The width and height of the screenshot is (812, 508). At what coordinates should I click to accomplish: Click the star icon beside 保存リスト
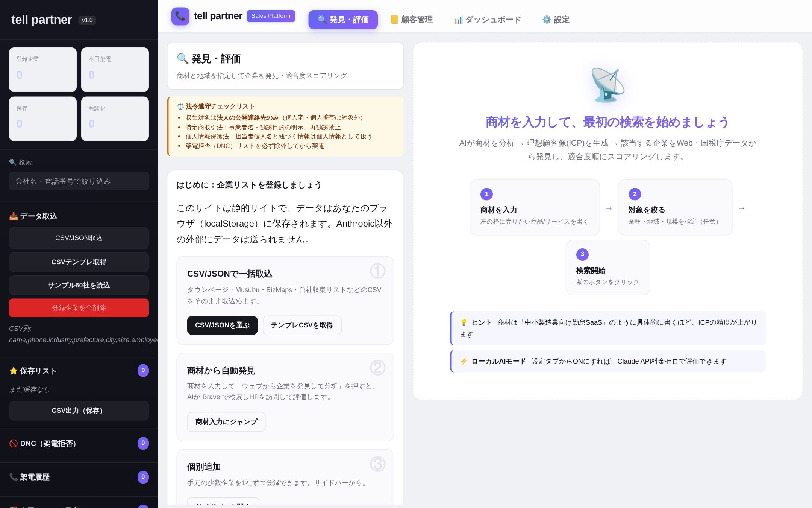tap(14, 371)
